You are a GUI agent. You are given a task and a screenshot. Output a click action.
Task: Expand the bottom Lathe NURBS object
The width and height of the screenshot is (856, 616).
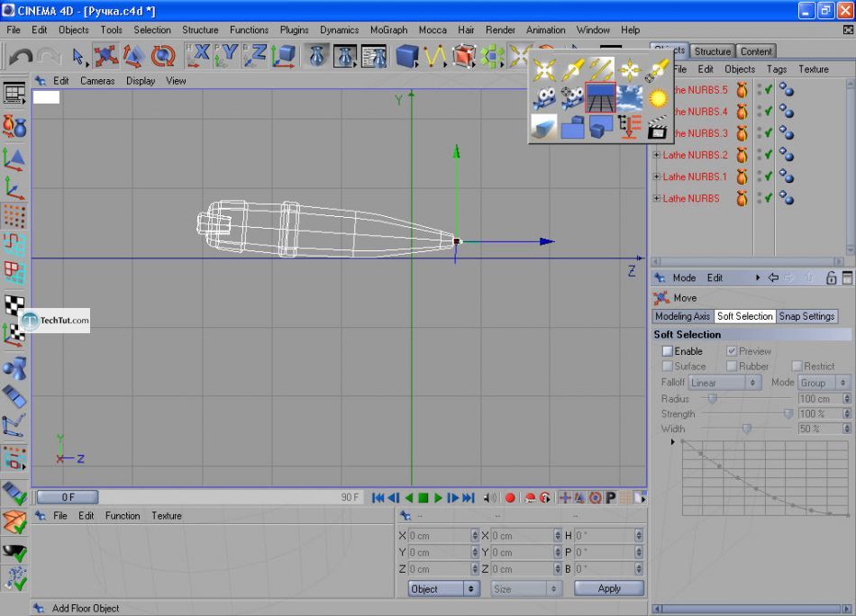pyautogui.click(x=657, y=198)
